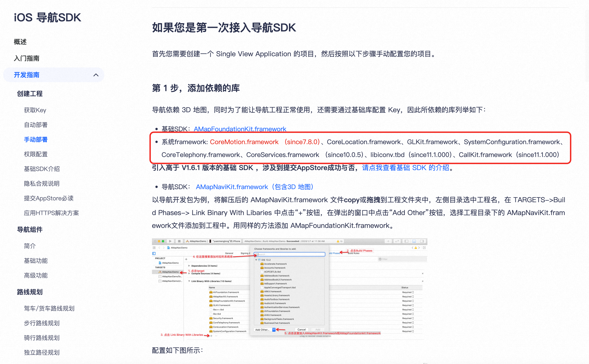Click the text 配置如下图所示
This screenshot has width=589, height=364.
click(177, 350)
